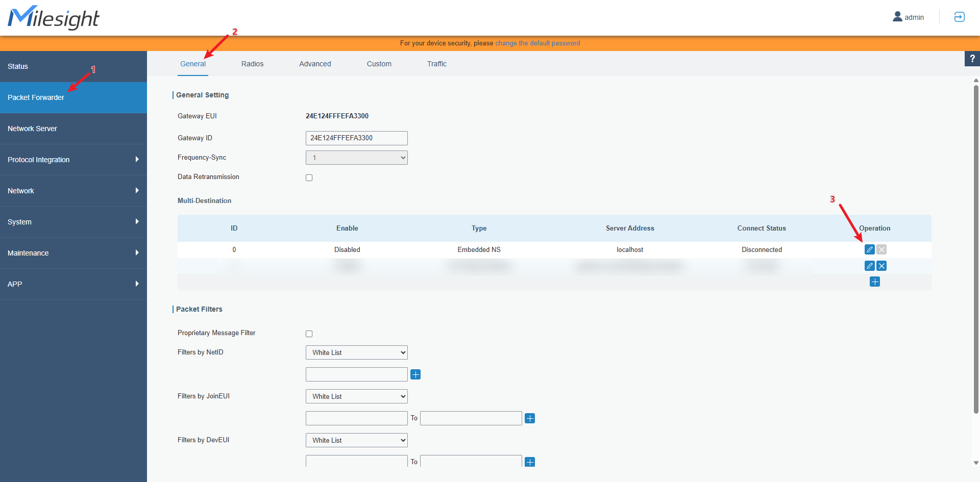Edit the Embedded NS destination row
The height and width of the screenshot is (482, 980).
point(869,249)
